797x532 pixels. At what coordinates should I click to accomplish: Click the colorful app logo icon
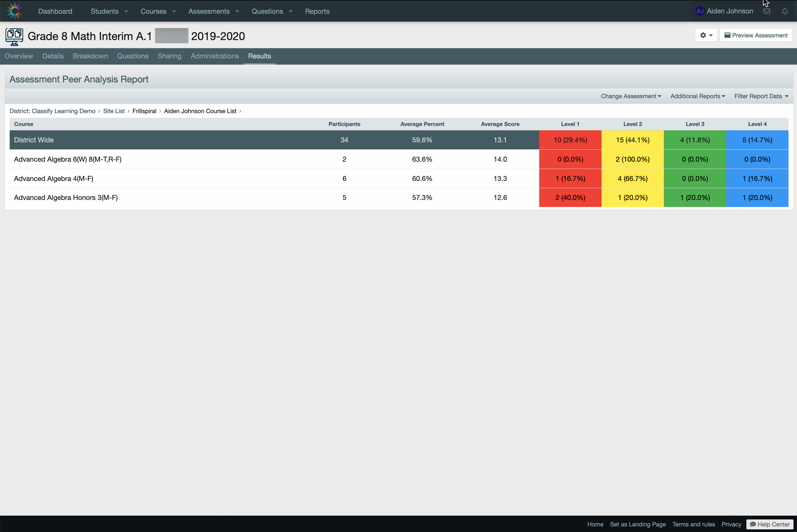[x=14, y=11]
